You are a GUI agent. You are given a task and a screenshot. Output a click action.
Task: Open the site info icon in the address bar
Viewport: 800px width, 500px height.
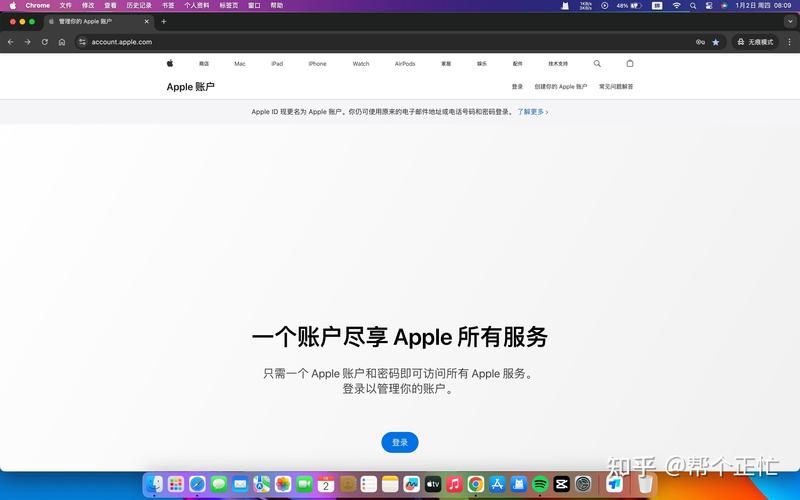coord(82,42)
